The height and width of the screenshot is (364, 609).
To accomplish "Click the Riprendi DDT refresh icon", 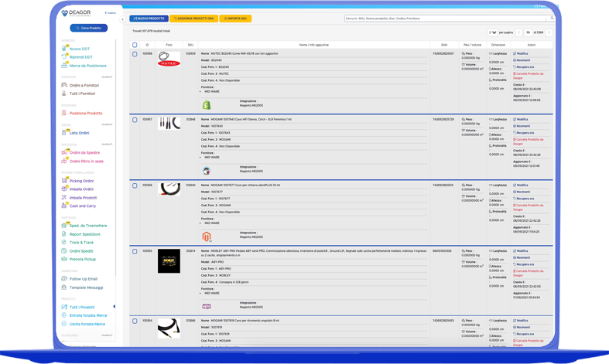I will [64, 56].
